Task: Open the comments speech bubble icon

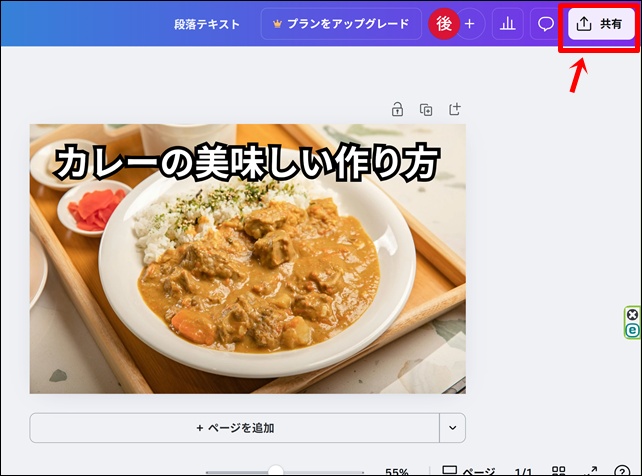Action: point(546,24)
